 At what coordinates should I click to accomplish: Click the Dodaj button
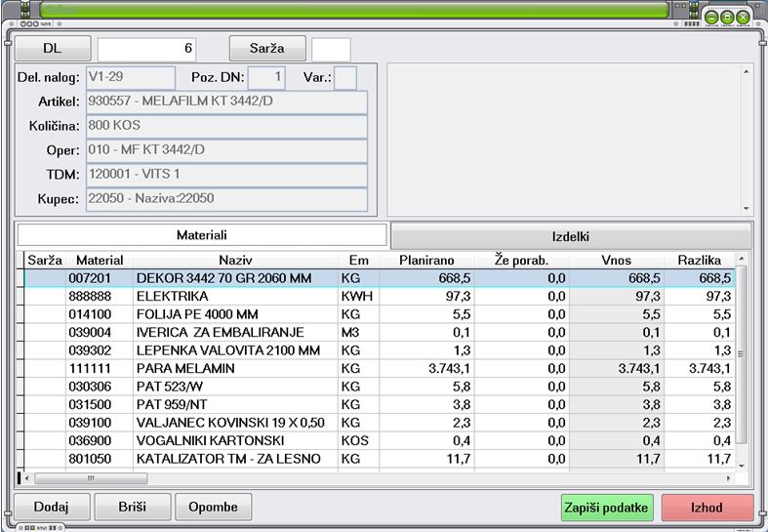(x=52, y=507)
